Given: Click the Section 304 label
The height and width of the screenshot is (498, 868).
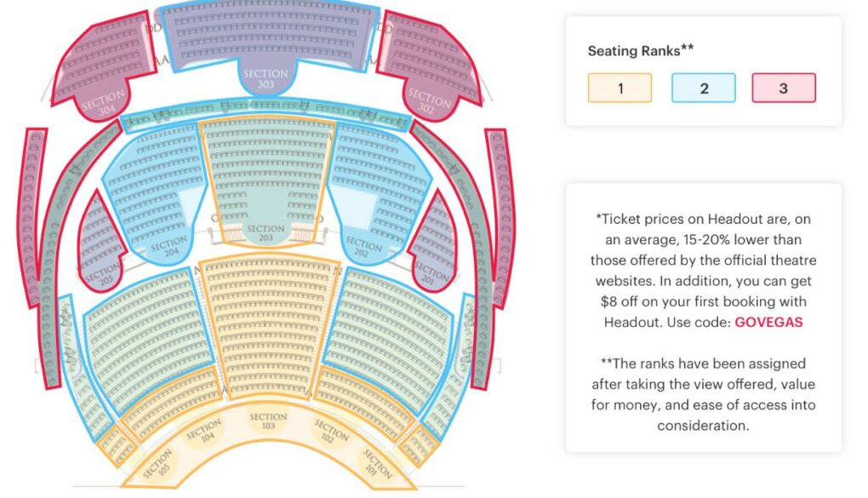Looking at the screenshot, I should coord(104,103).
